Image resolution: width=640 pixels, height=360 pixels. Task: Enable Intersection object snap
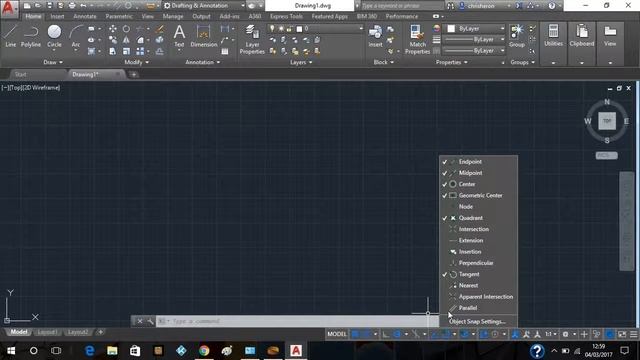(478, 229)
